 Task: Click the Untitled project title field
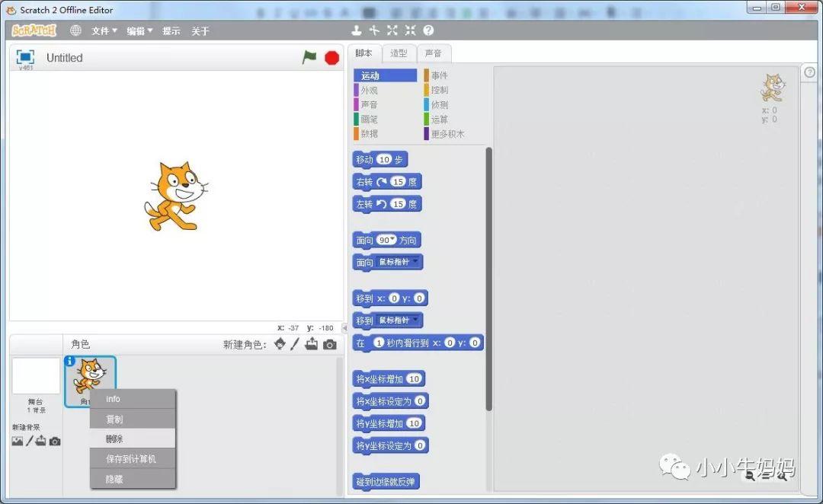[x=65, y=58]
